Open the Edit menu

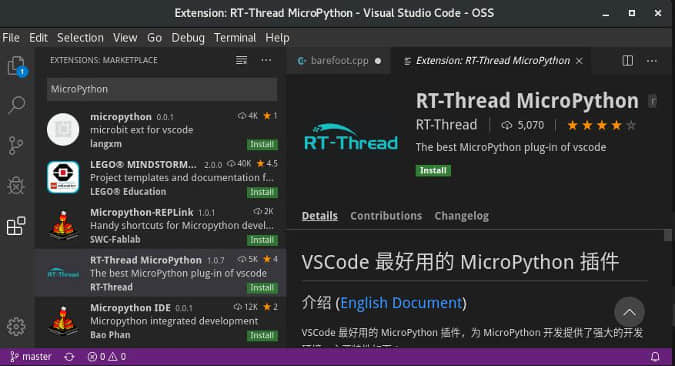[38, 38]
